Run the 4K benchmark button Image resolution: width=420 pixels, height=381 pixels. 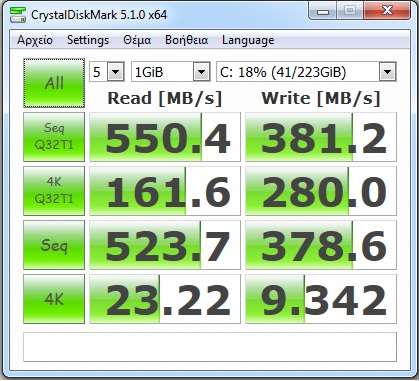(x=54, y=299)
